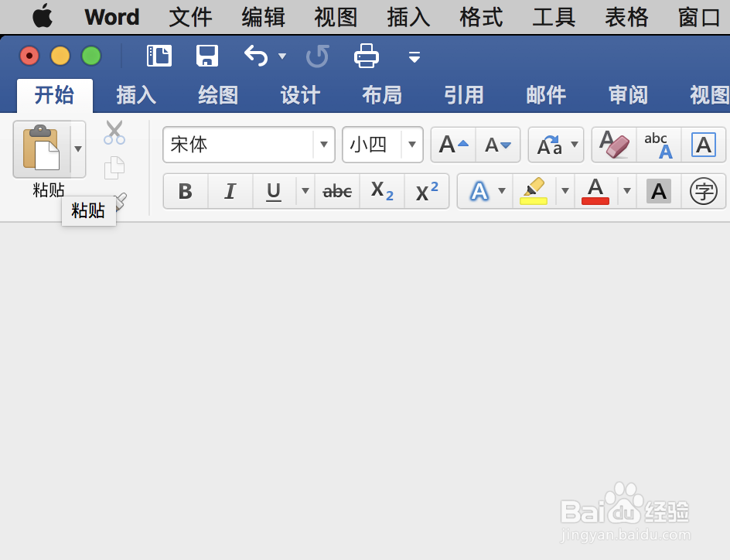Toggle Italic formatting

(x=230, y=191)
